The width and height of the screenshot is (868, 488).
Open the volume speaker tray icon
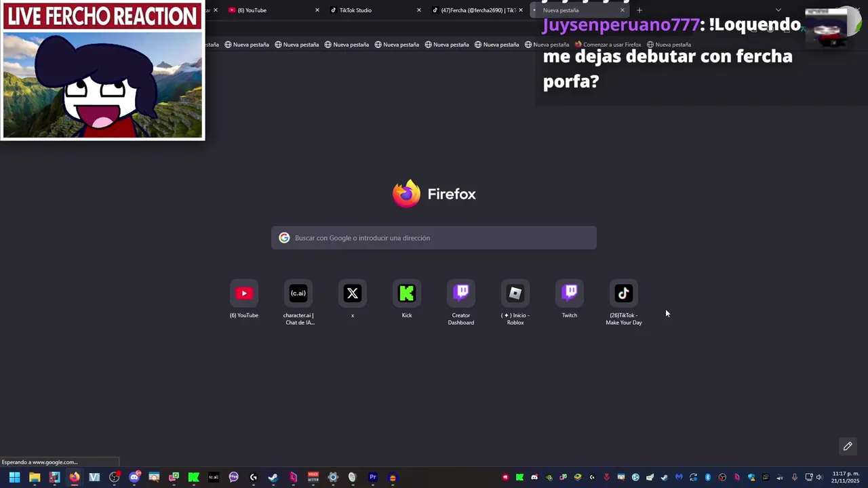coord(819,477)
